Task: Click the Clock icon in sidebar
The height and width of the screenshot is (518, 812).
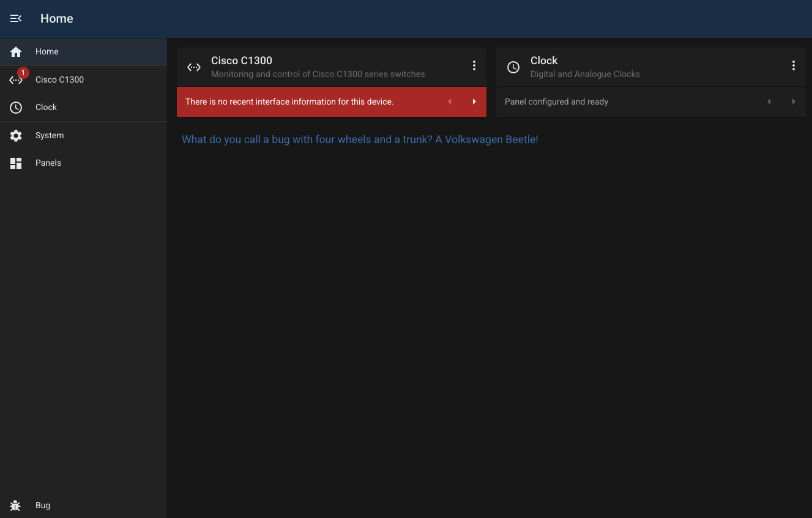Action: click(16, 108)
